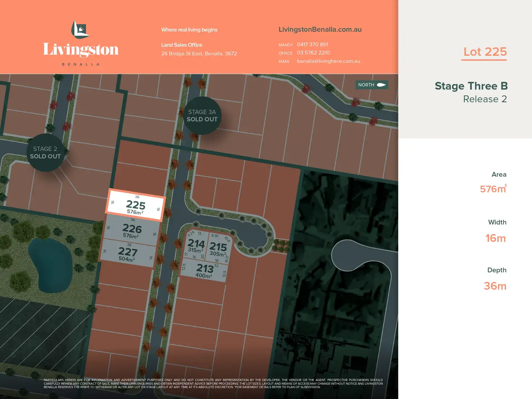Click the 576m² area value
This screenshot has width=532, height=399.
(x=493, y=189)
